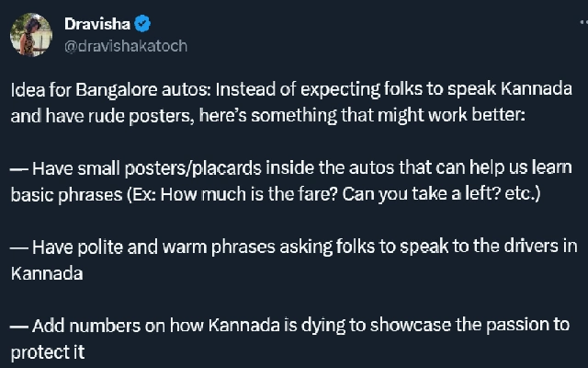The image size is (588, 368).
Task: Click Dravisha's profile avatar photo
Action: pos(30,33)
